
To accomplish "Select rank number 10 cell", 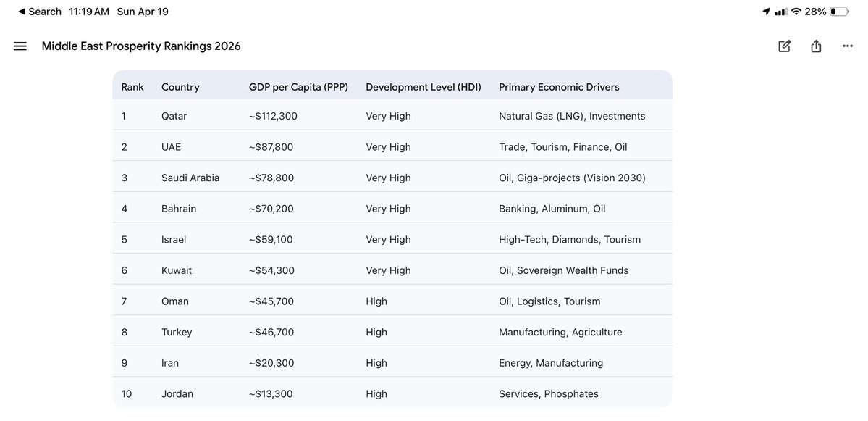I will [x=127, y=394].
